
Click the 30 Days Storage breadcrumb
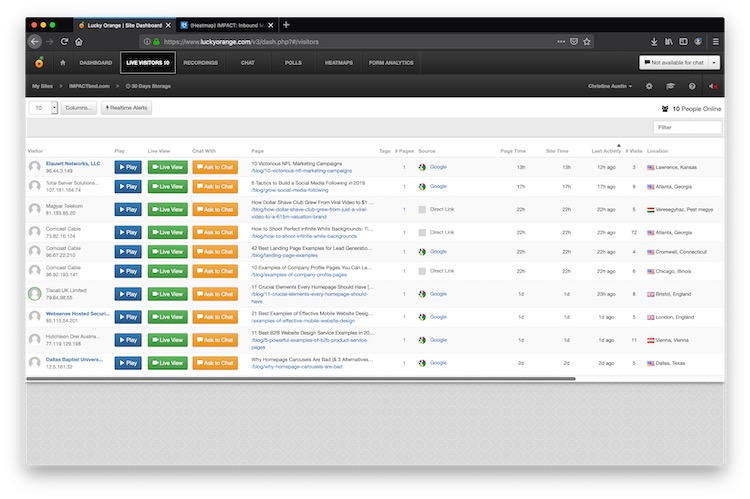click(x=148, y=86)
